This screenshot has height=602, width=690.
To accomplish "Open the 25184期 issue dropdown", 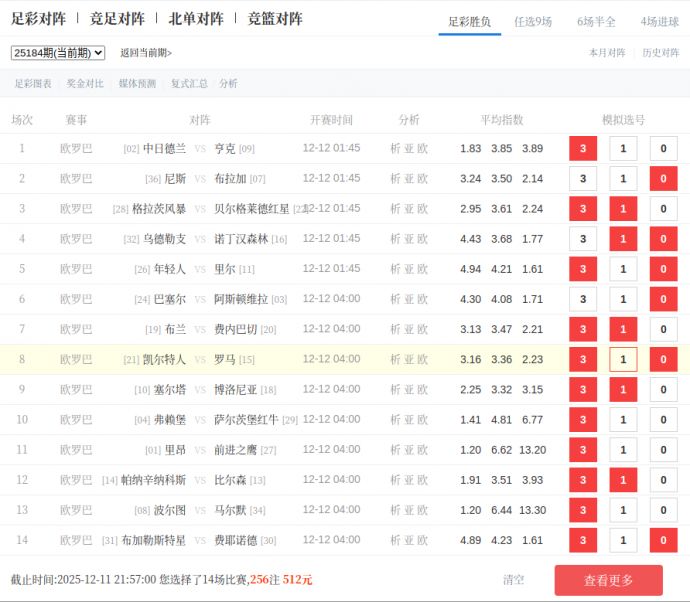I will [x=58, y=53].
